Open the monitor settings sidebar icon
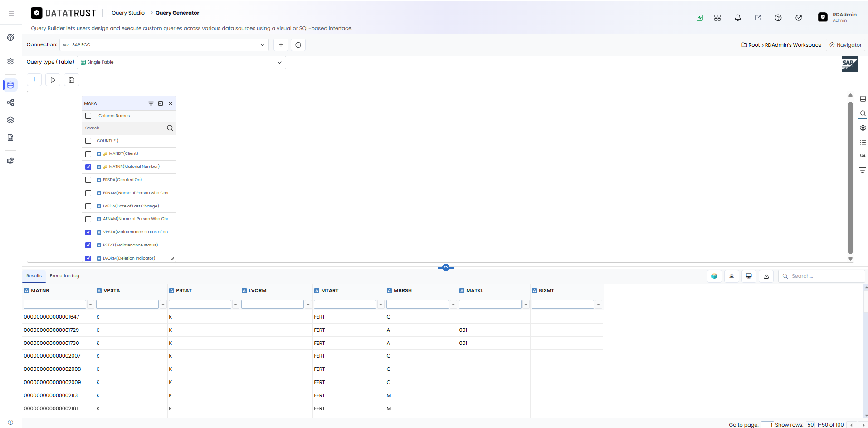This screenshot has width=868, height=428. 10,161
